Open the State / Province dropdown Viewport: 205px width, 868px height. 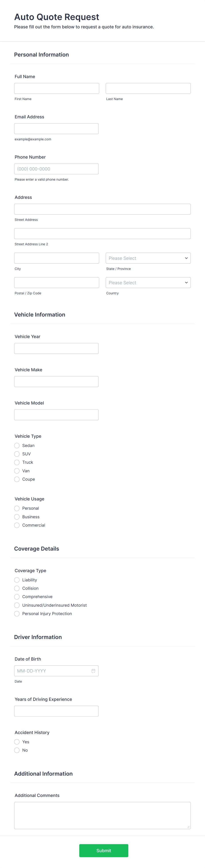coord(148,258)
